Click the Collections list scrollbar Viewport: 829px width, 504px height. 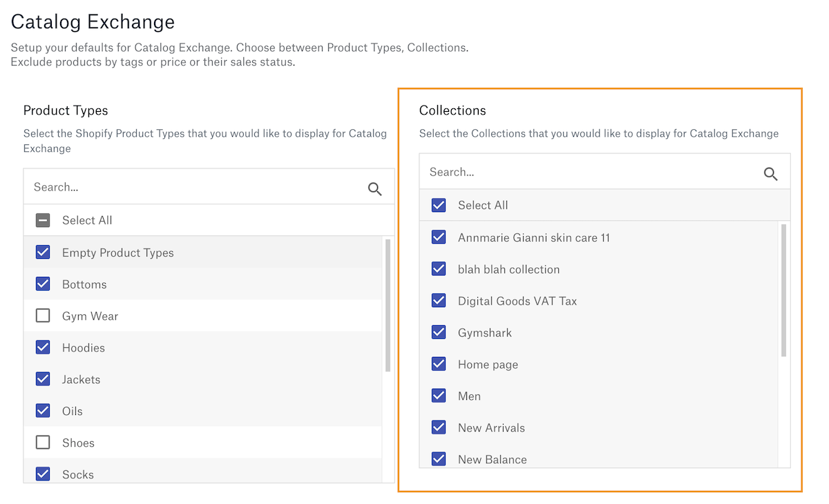point(784,291)
